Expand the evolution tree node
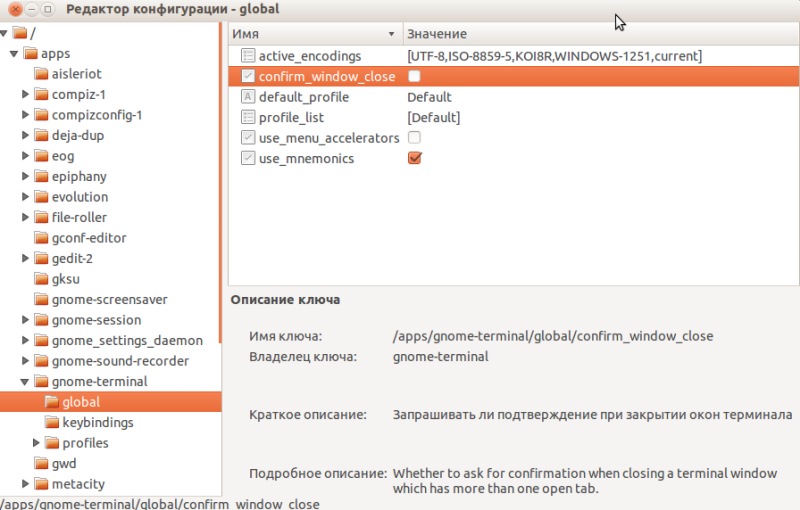This screenshot has height=510, width=800. pos(25,197)
